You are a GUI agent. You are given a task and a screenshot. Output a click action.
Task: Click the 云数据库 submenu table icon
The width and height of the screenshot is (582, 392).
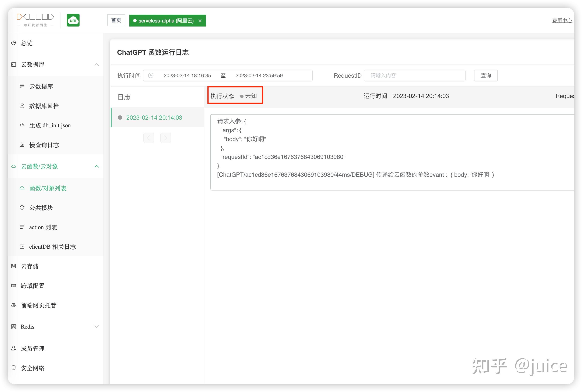tap(22, 86)
